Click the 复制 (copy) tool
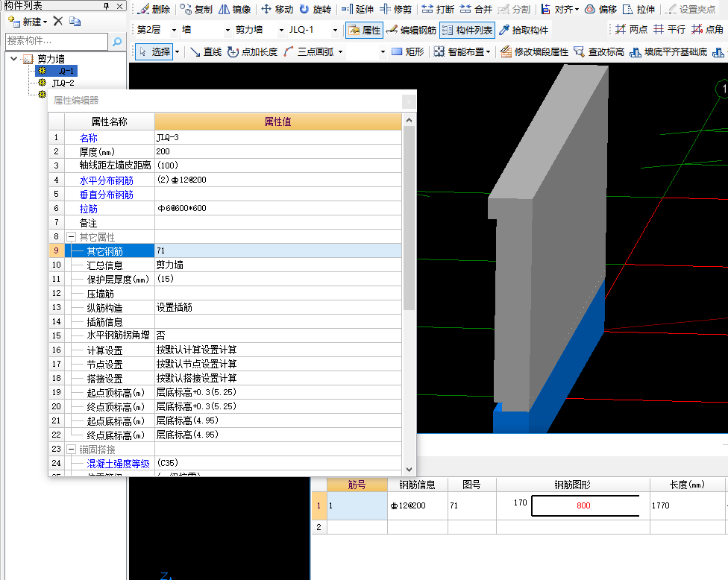The width and height of the screenshot is (728, 580). click(196, 9)
